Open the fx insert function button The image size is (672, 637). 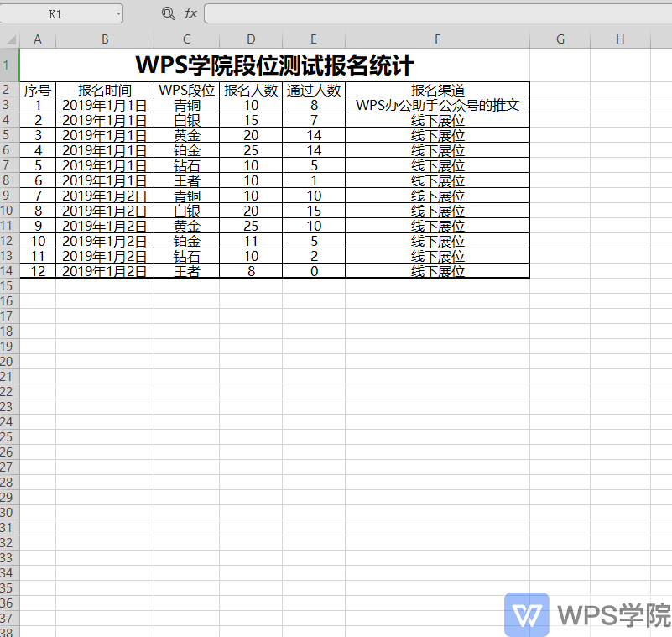(x=190, y=13)
